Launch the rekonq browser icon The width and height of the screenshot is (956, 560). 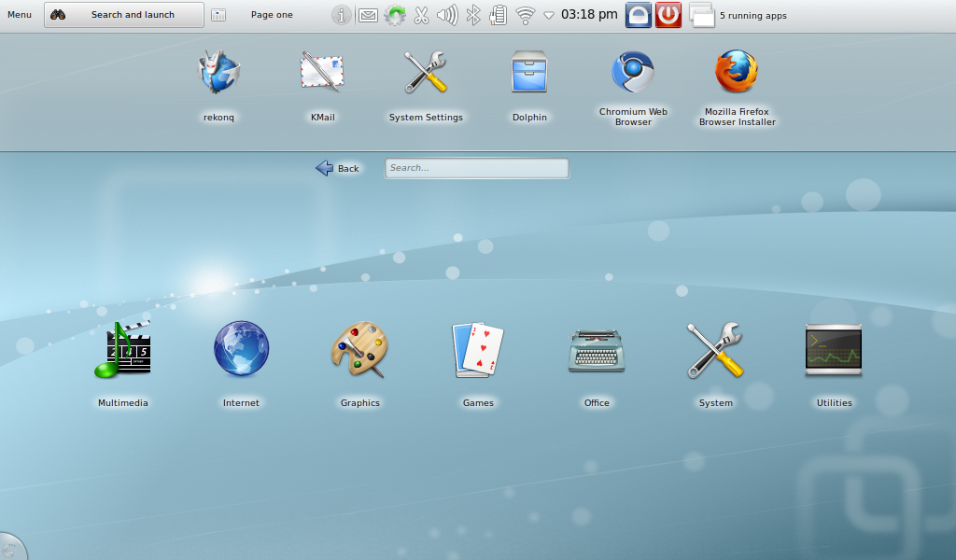[x=218, y=73]
